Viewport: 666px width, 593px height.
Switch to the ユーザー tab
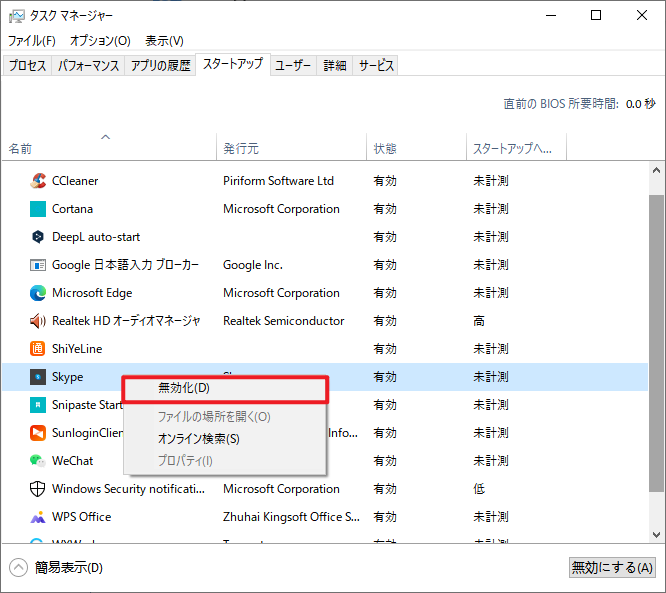pyautogui.click(x=293, y=65)
